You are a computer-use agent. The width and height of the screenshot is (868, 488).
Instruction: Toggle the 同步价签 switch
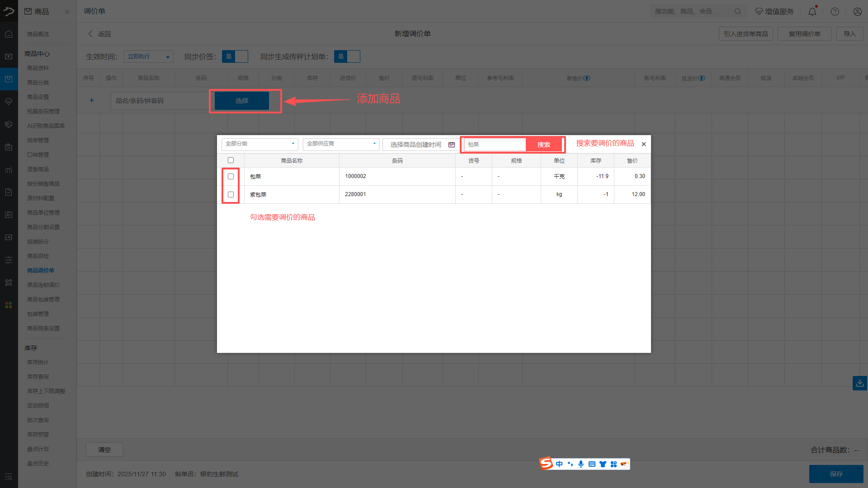[235, 56]
